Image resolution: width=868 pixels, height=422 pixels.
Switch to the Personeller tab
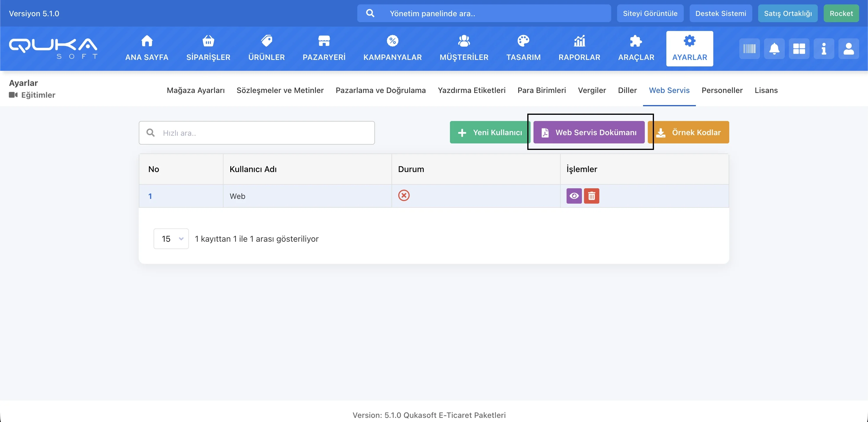pos(722,90)
